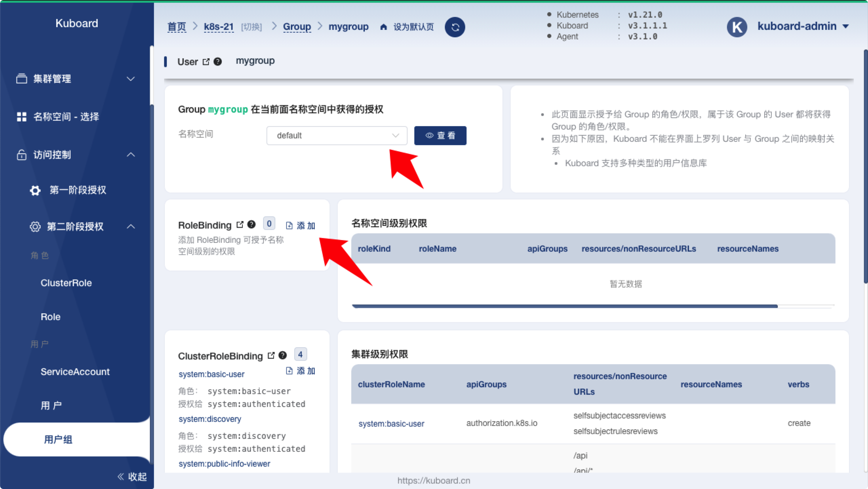Select ClusterRole in sidebar

tap(66, 283)
